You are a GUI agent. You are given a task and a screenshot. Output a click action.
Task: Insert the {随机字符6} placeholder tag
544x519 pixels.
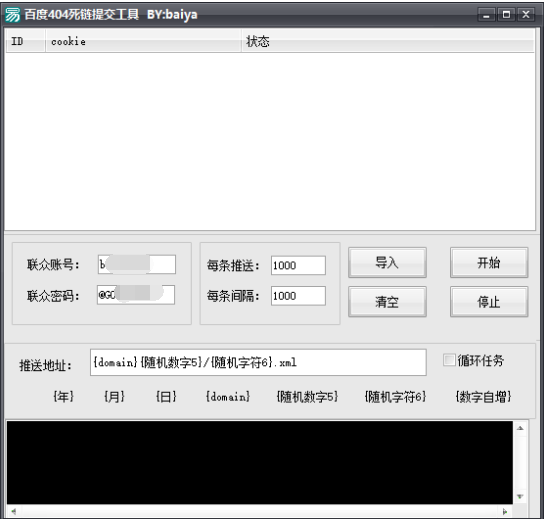(x=395, y=396)
